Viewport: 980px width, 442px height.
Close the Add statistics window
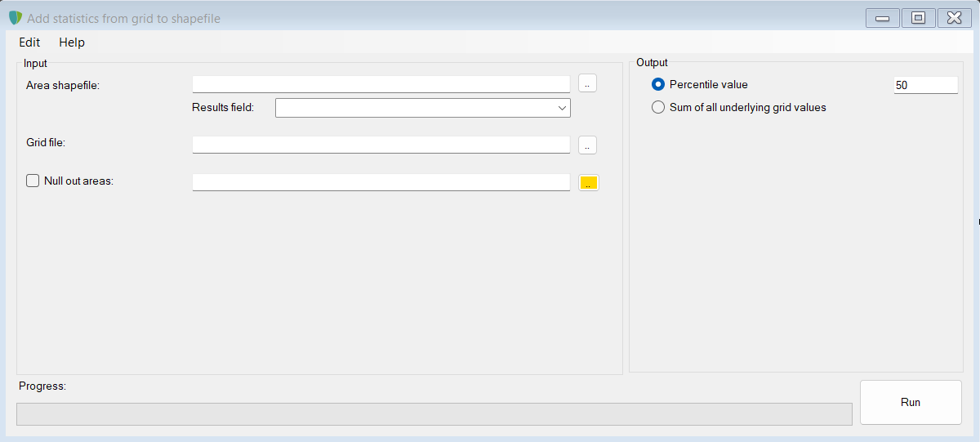click(954, 18)
